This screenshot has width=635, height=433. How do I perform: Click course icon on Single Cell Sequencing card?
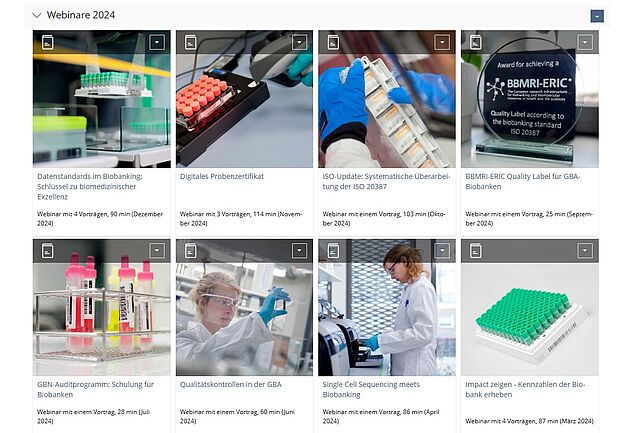coord(333,251)
